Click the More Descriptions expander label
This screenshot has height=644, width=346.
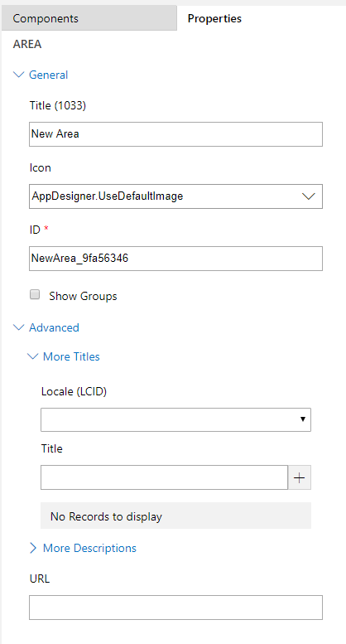[89, 548]
